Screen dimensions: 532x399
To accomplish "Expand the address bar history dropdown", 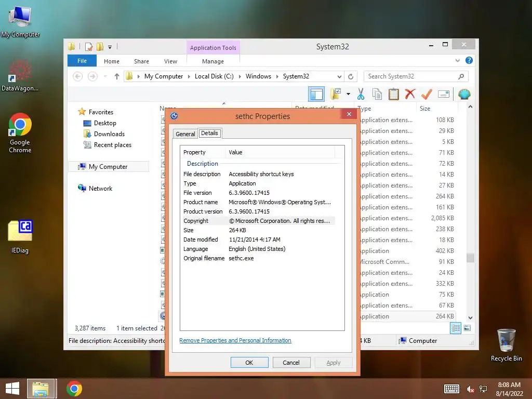I will click(x=339, y=76).
